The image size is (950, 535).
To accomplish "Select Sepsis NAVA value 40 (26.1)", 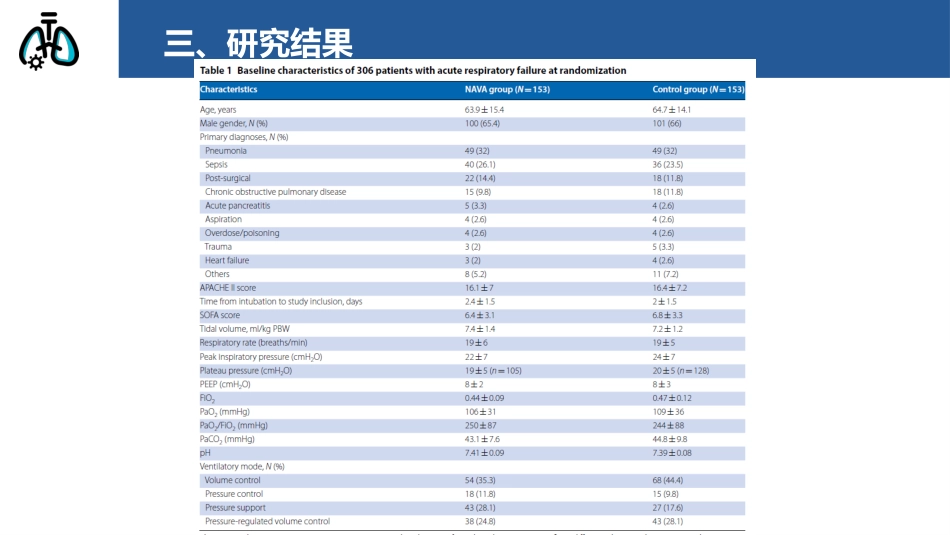I will tap(480, 164).
